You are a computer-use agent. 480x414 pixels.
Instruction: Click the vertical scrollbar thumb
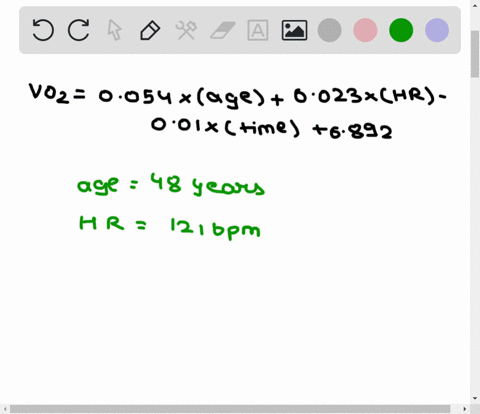coord(475,54)
